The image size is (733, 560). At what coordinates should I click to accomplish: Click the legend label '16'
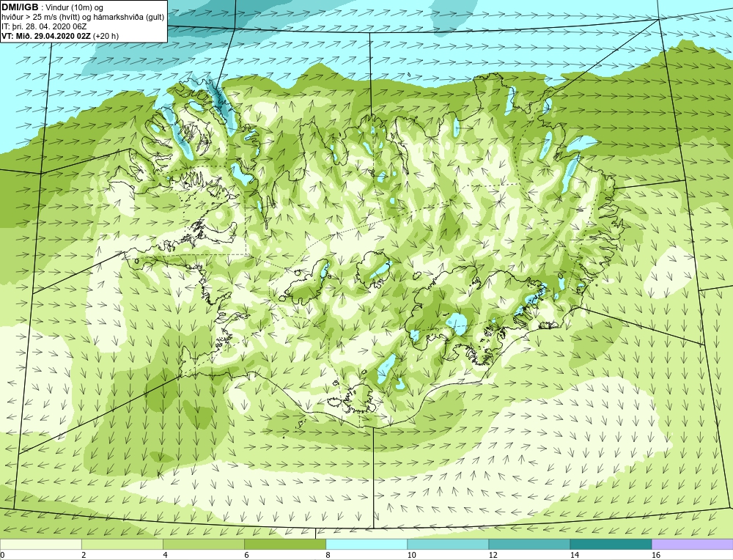(656, 555)
